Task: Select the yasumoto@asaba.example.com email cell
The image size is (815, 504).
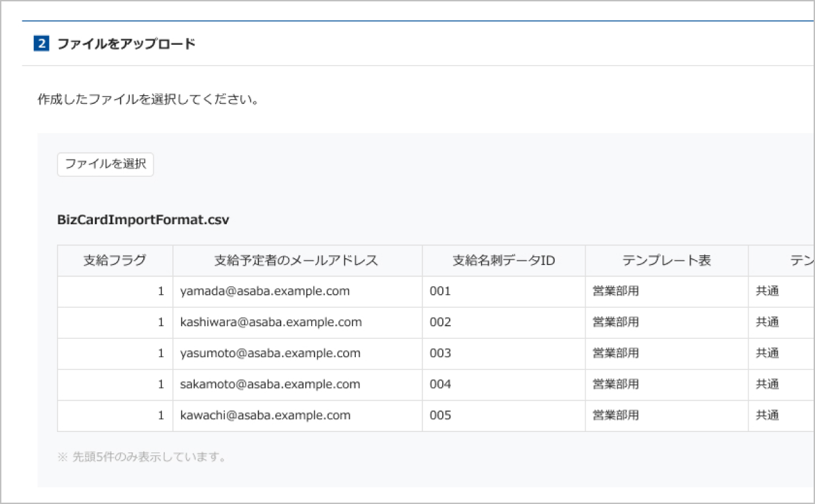Action: point(270,353)
